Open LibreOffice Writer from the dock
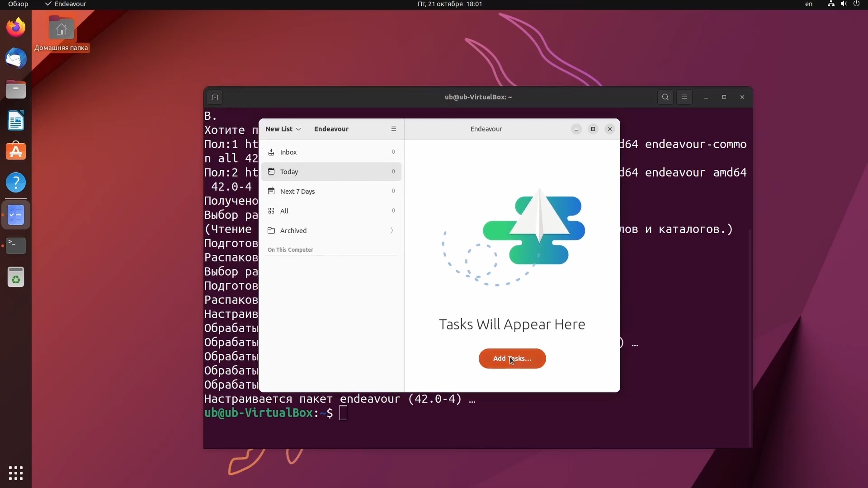Viewport: 868px width, 488px height. [x=16, y=121]
